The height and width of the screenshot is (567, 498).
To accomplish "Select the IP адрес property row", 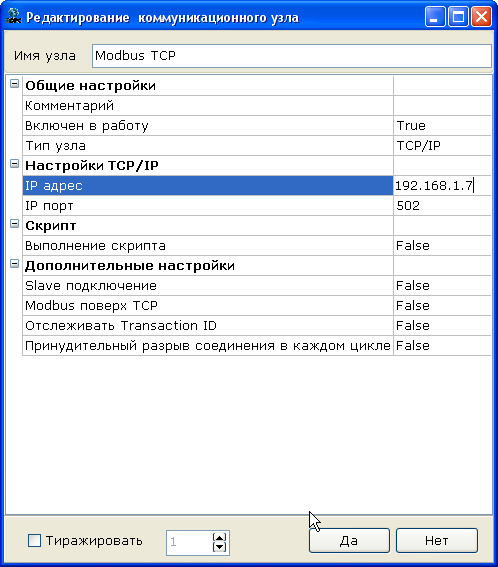I will [x=208, y=186].
